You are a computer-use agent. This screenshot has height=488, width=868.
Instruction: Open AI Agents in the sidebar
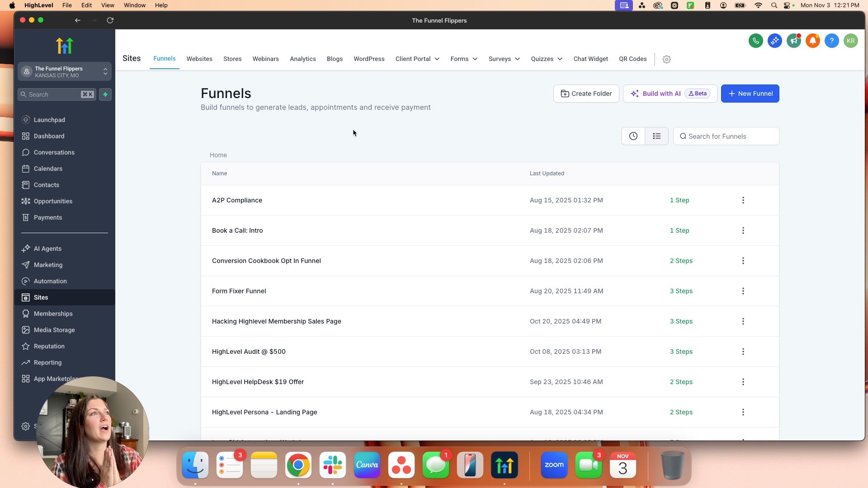(47, 249)
